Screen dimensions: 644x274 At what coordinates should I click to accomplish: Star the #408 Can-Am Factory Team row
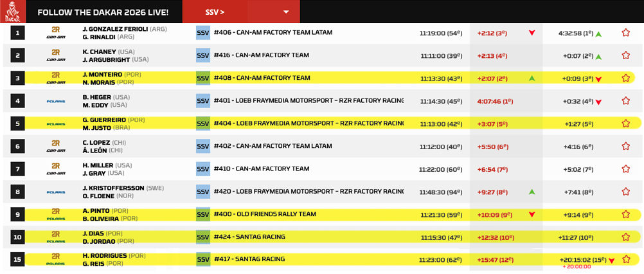pyautogui.click(x=625, y=78)
